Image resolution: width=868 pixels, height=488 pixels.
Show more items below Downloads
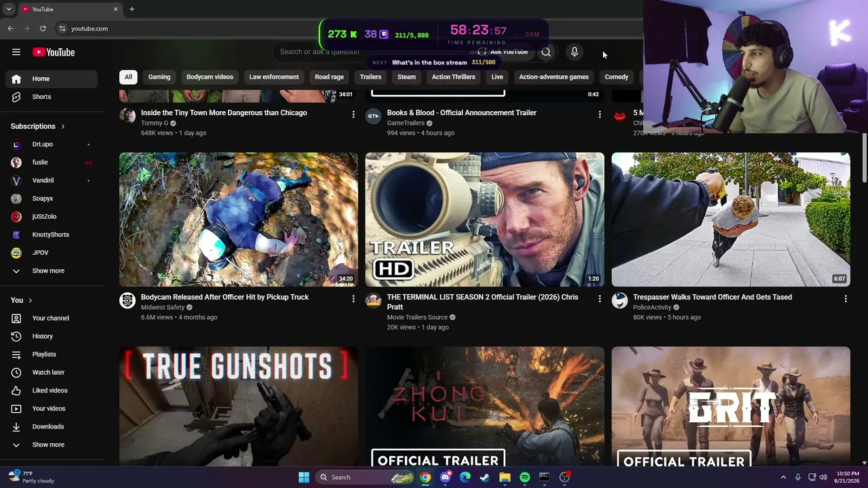pyautogui.click(x=52, y=445)
